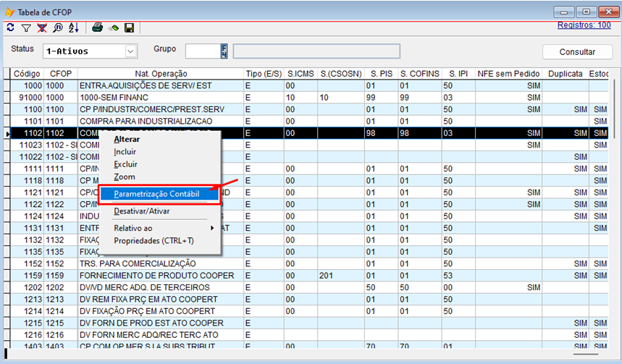
Task: Choose Propriedades (CTRL+T) menu entry
Action: point(154,240)
